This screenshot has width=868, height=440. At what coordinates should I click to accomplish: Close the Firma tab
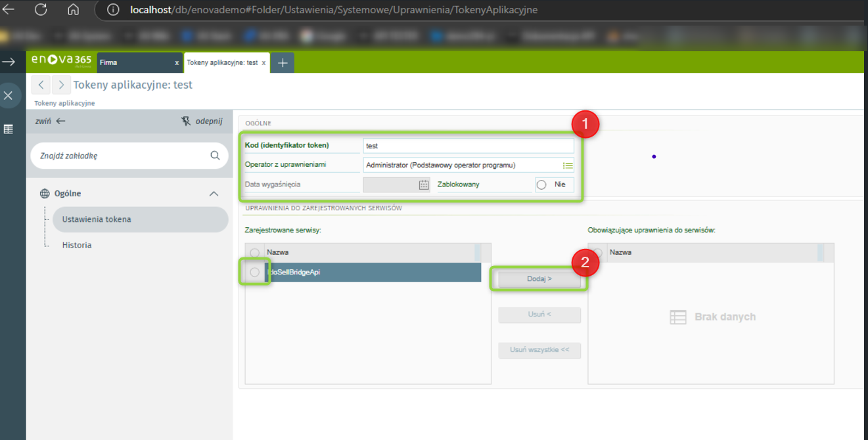tap(177, 63)
